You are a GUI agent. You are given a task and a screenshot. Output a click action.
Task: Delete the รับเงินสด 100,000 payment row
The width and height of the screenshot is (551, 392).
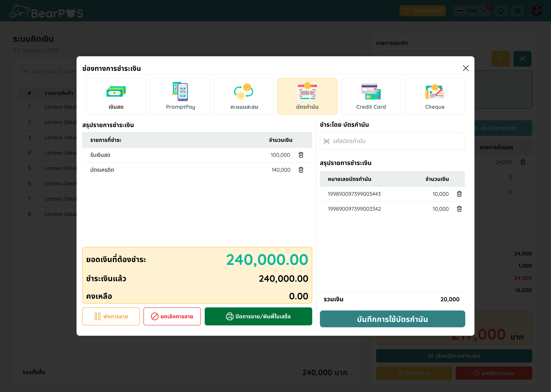coord(301,155)
